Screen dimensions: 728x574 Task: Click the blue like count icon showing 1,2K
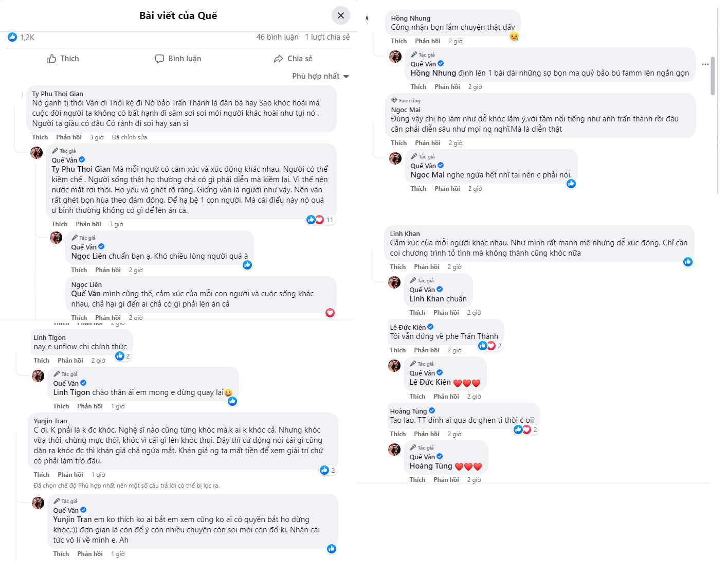[x=12, y=37]
